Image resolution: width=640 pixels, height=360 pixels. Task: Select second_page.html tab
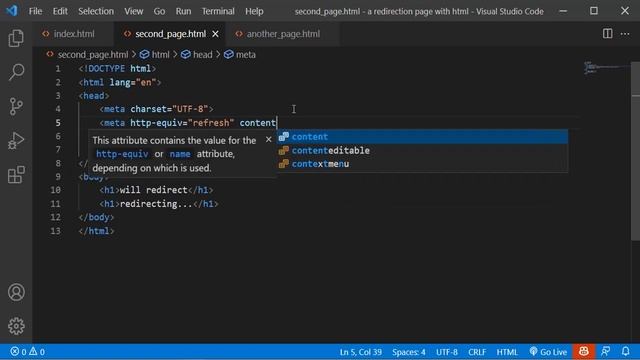pos(170,34)
